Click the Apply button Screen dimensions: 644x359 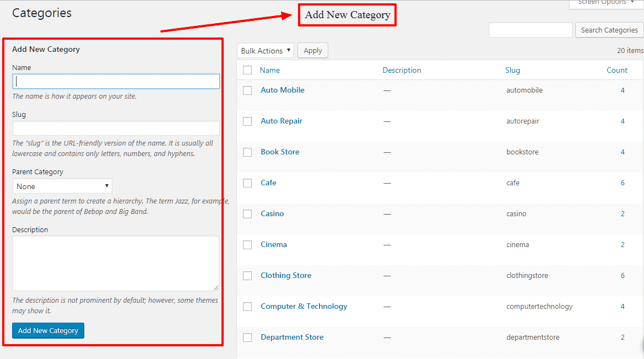(x=312, y=51)
